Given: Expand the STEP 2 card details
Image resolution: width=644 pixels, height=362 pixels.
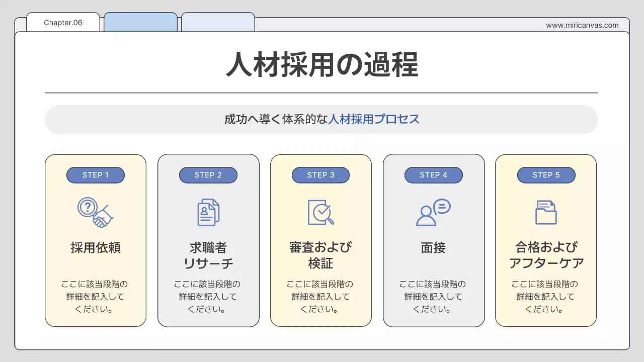Looking at the screenshot, I should click(208, 240).
